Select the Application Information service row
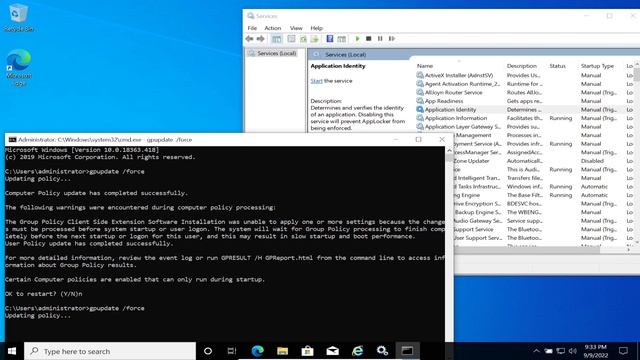640x360 pixels. click(x=524, y=118)
